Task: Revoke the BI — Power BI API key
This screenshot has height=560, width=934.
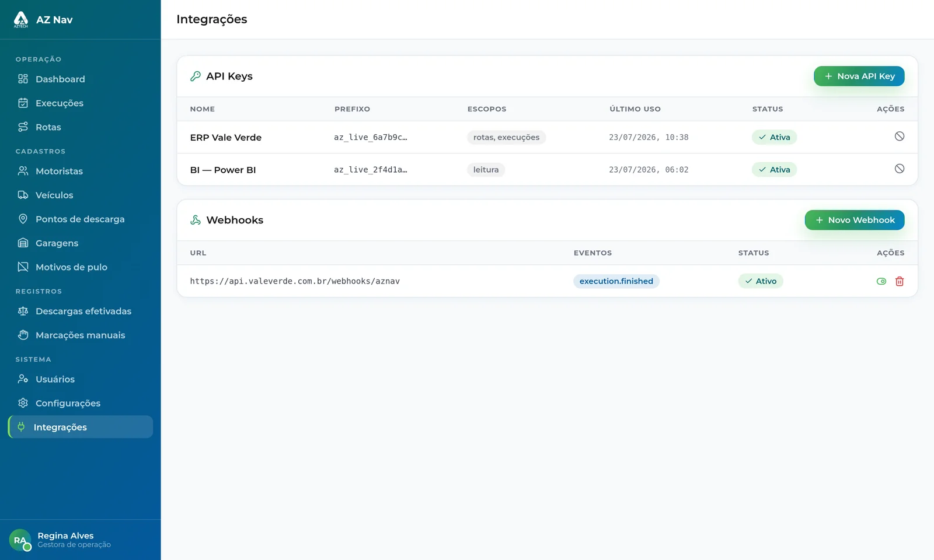Action: point(900,169)
